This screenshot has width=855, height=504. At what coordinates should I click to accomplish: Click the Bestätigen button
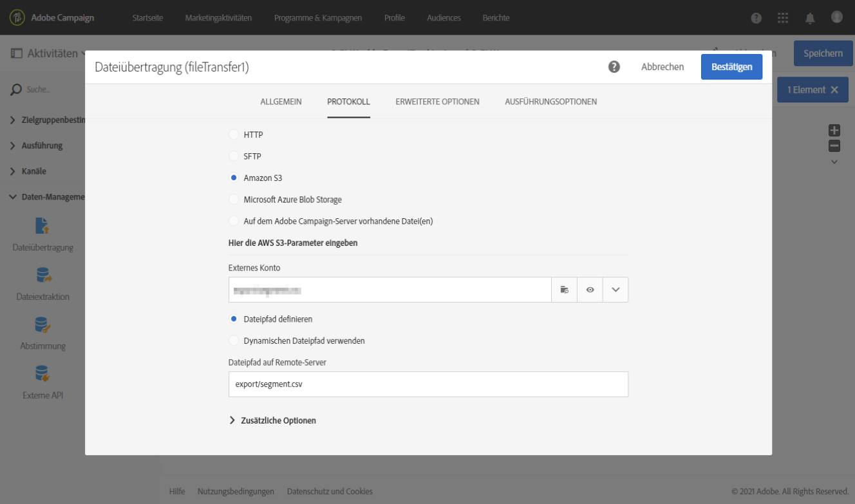[x=731, y=67]
